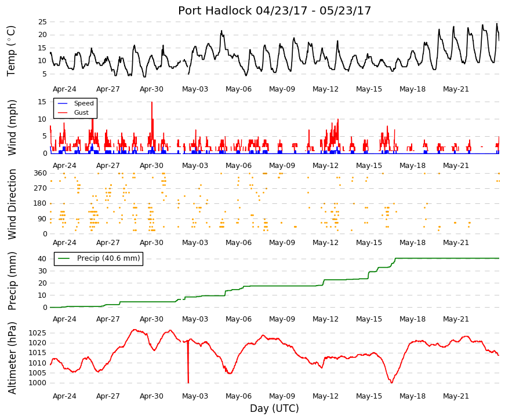The image size is (505, 420).
Task: Click the 1025 tick on altimeter axis
Action: point(37,333)
